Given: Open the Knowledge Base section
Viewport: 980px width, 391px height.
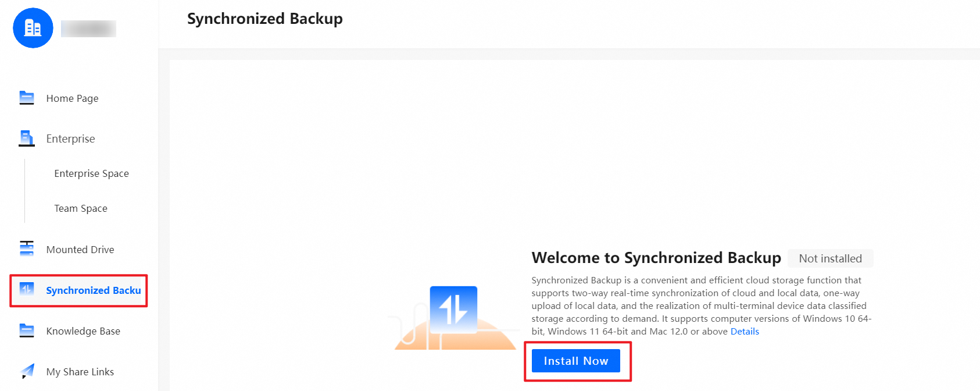Looking at the screenshot, I should click(x=83, y=331).
